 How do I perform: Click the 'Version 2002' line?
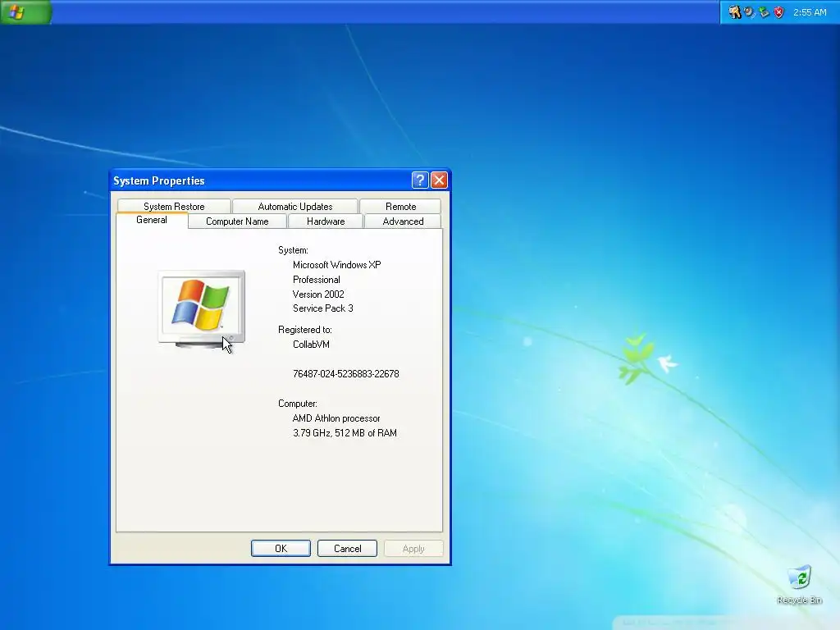[319, 294]
